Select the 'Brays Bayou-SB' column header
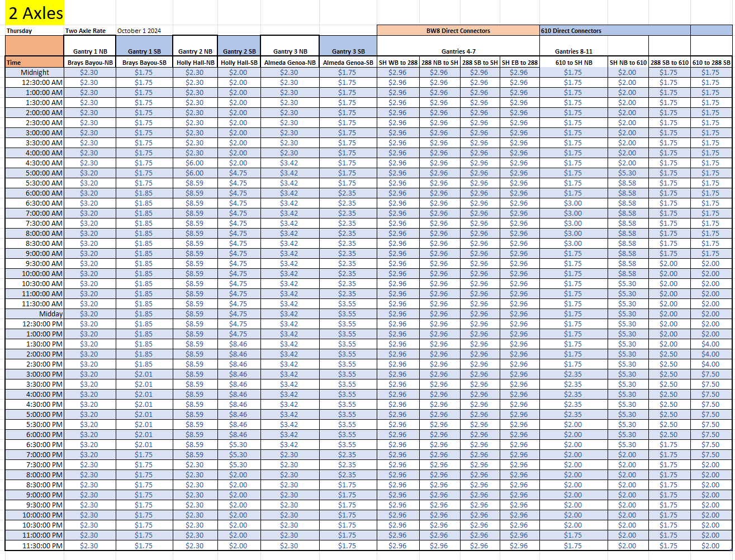The width and height of the screenshot is (735, 560). [x=144, y=63]
